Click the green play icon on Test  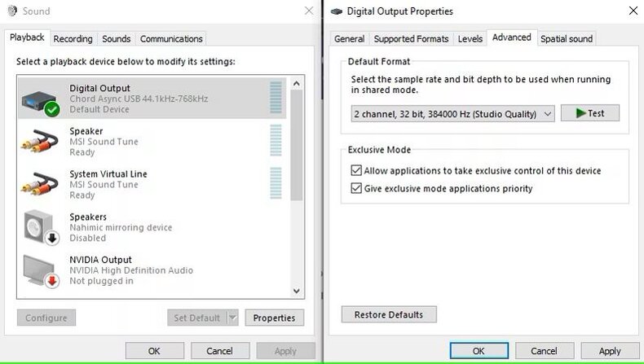click(x=580, y=113)
